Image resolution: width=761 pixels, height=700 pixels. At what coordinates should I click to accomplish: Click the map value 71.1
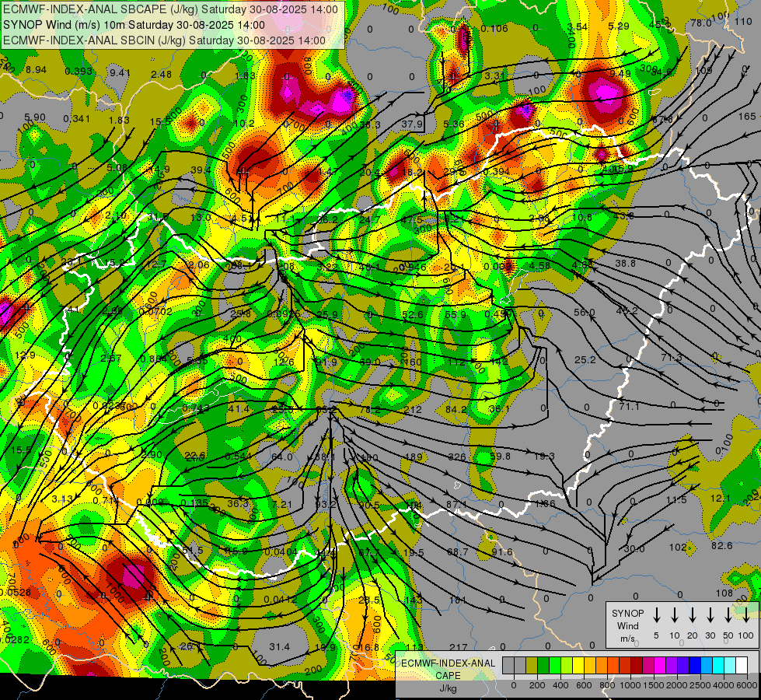630,406
